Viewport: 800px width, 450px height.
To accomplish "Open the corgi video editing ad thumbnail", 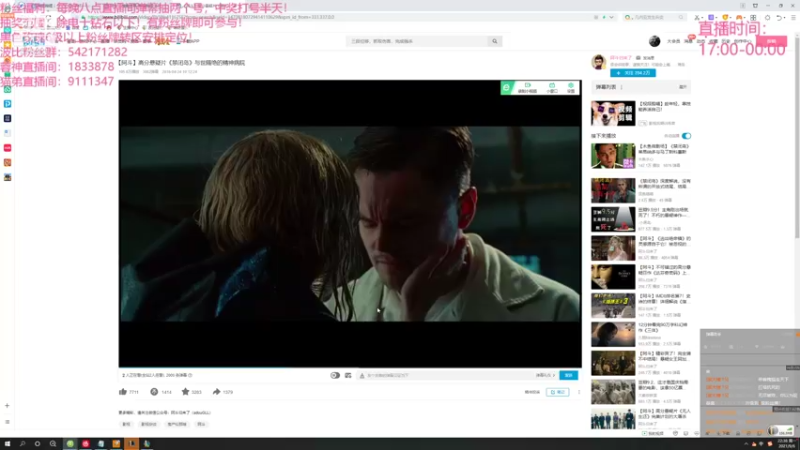I will (x=613, y=113).
